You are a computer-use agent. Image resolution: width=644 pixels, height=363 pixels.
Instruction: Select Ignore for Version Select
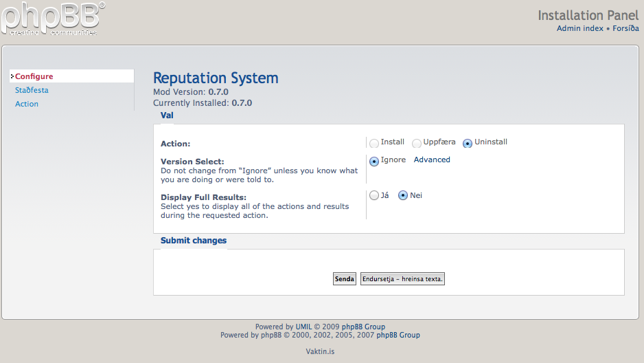coord(374,161)
